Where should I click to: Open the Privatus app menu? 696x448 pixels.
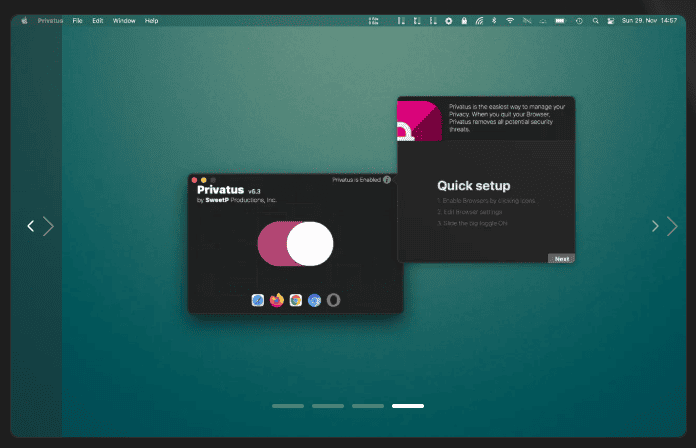[50, 21]
